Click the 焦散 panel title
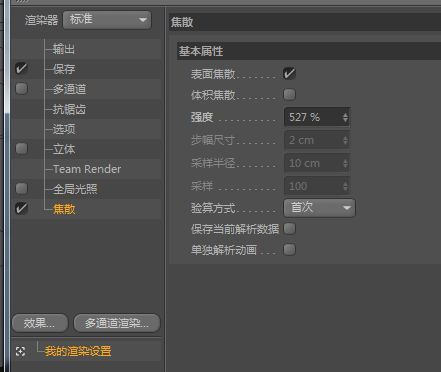The width and height of the screenshot is (441, 372). pos(182,22)
